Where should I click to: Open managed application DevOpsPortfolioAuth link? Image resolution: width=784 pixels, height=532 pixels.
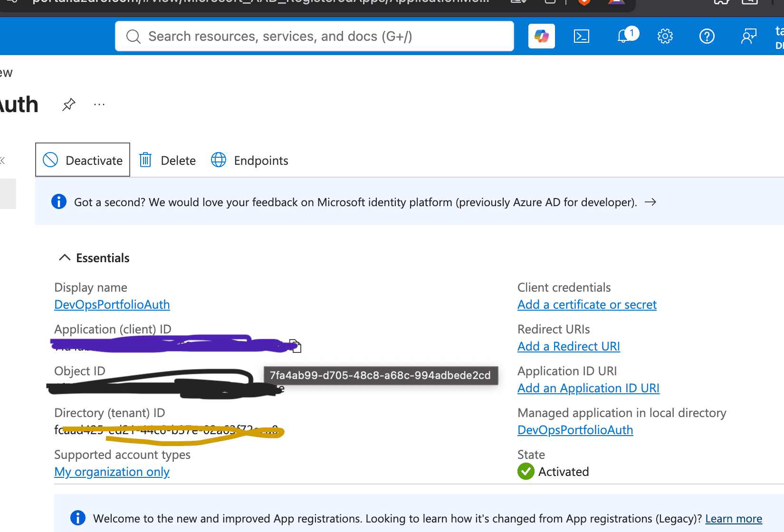pos(575,430)
